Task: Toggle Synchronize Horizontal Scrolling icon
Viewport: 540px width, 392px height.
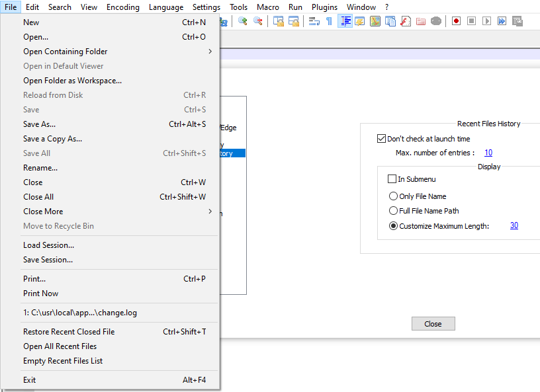Action: pyautogui.click(x=294, y=21)
